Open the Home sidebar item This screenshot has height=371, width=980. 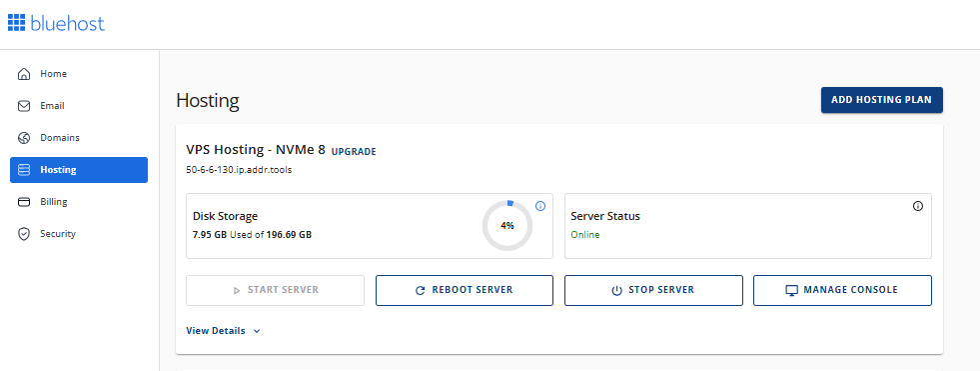click(x=79, y=74)
